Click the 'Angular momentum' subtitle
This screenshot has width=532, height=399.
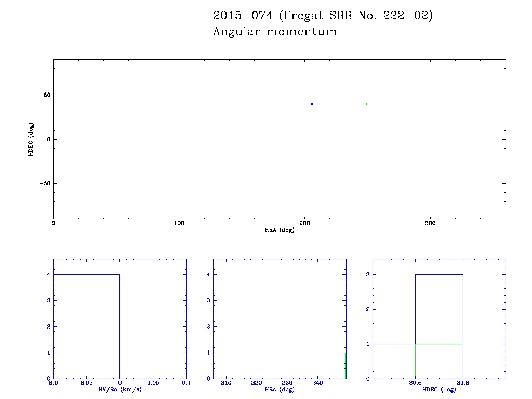click(275, 32)
